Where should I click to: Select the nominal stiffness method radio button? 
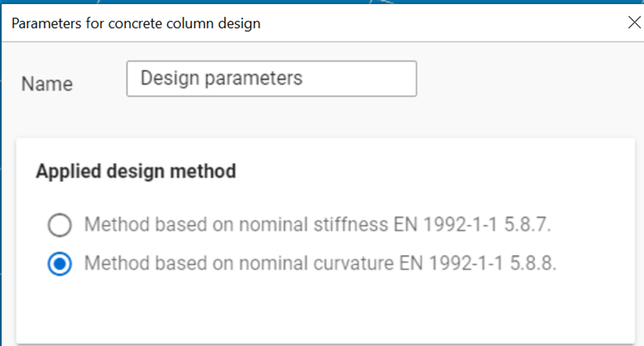59,225
